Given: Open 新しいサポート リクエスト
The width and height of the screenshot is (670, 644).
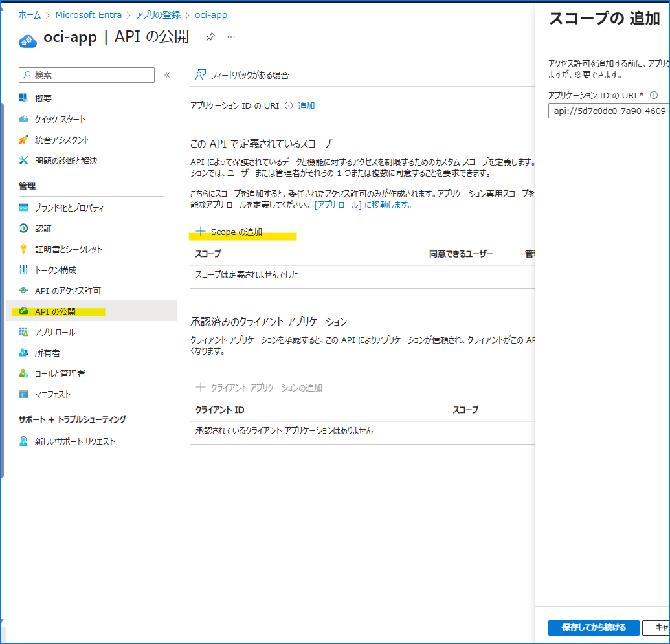Looking at the screenshot, I should point(75,441).
